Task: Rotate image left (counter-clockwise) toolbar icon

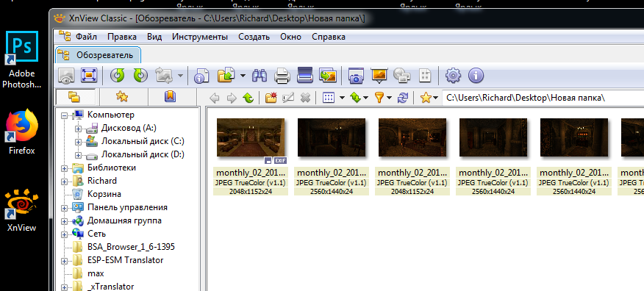Action: pos(118,76)
